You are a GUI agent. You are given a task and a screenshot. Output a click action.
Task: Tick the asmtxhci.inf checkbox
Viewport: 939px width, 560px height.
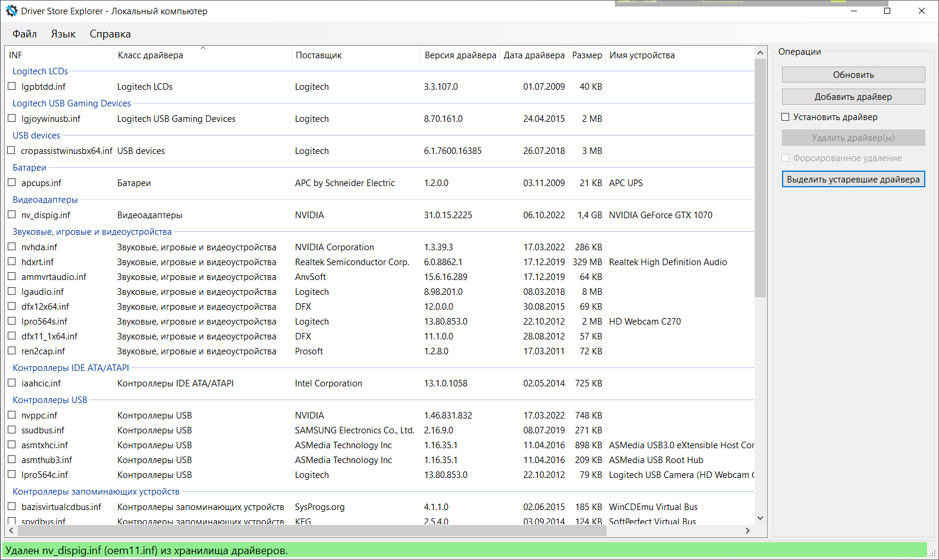coord(12,445)
